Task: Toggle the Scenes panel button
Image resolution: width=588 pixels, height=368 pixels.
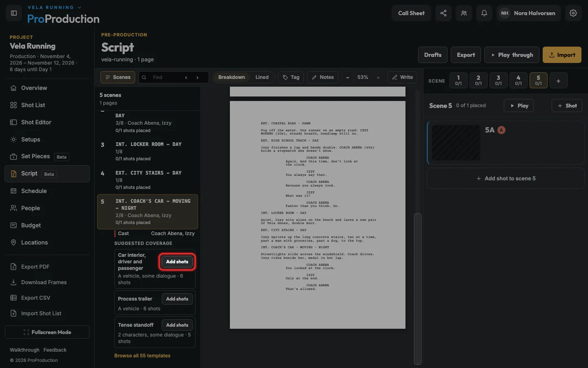Action: tap(118, 77)
